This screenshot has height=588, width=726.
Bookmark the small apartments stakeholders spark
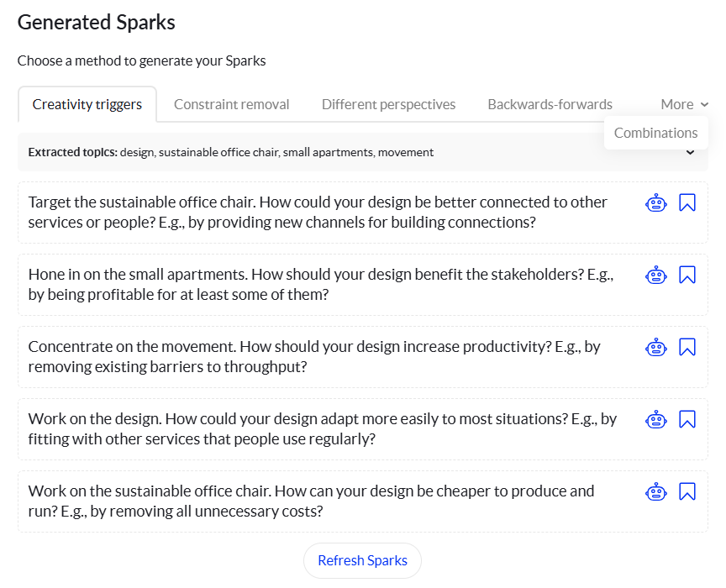(687, 275)
